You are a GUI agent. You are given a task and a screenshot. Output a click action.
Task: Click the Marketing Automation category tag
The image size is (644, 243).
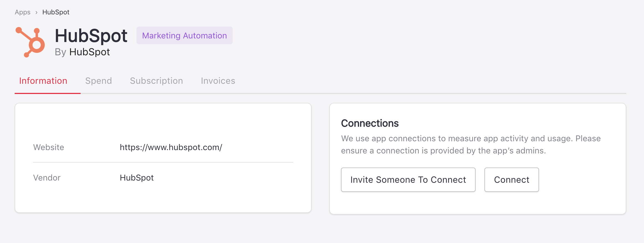[184, 35]
